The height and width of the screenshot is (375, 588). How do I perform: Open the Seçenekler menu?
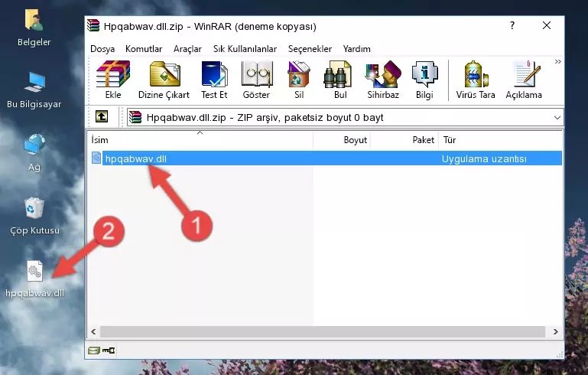tap(310, 49)
